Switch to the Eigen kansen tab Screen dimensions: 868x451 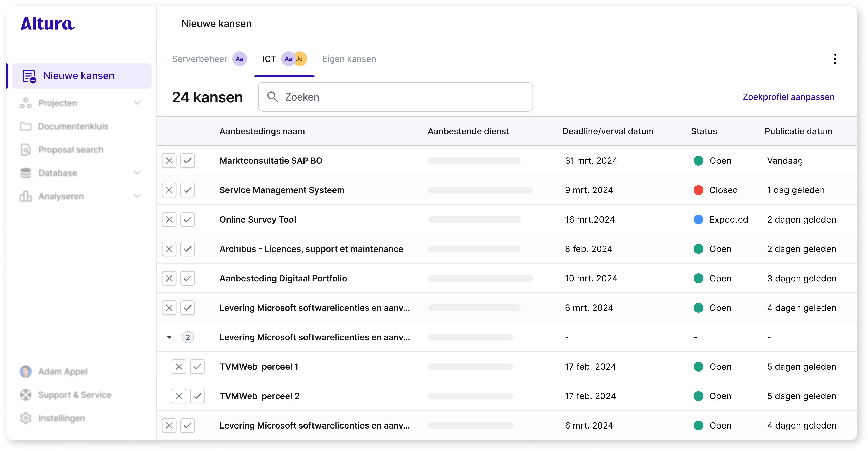click(x=349, y=59)
